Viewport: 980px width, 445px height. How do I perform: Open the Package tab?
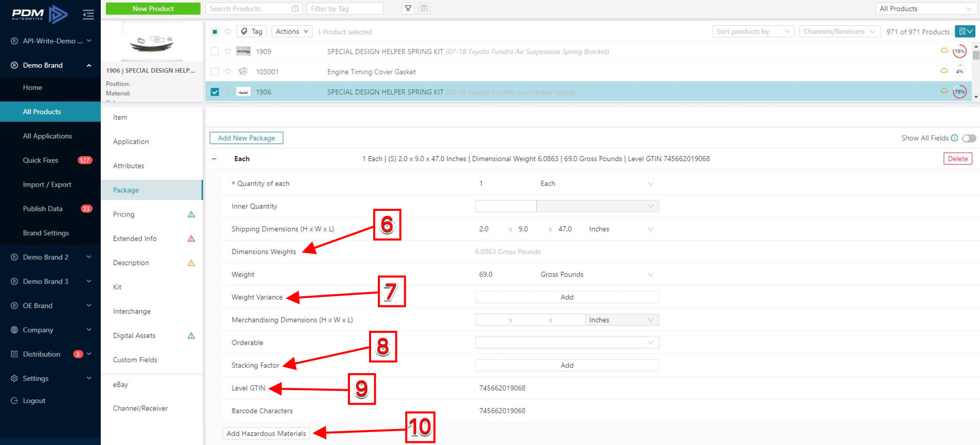click(151, 190)
